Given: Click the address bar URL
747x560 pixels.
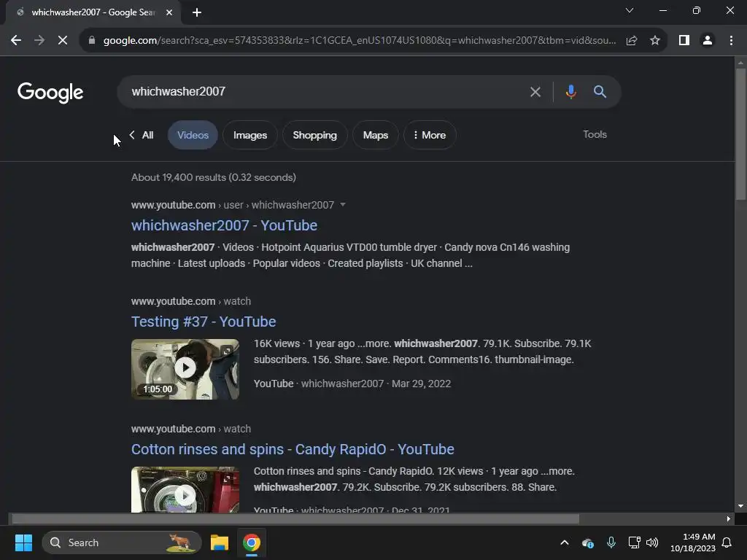Looking at the screenshot, I should [360, 41].
